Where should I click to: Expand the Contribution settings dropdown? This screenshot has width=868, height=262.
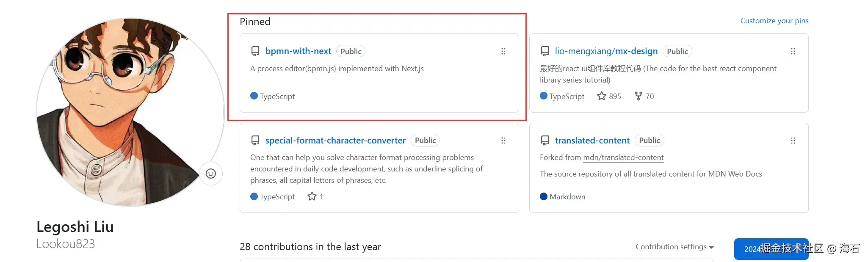tap(674, 247)
